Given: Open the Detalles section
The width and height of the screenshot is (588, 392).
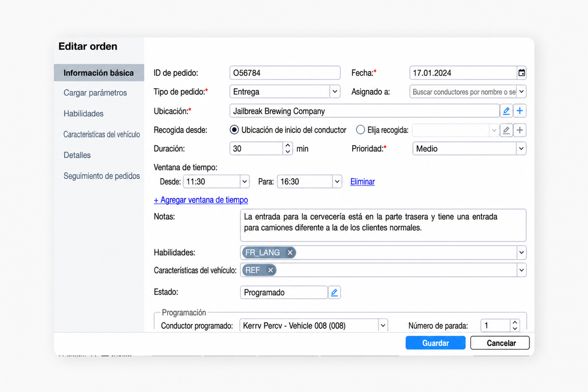Looking at the screenshot, I should pyautogui.click(x=77, y=155).
